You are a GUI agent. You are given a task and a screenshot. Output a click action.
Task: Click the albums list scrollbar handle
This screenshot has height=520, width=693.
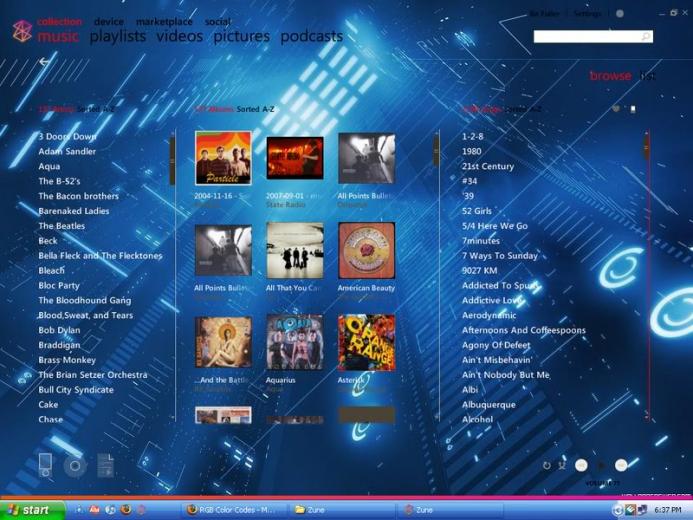point(436,150)
